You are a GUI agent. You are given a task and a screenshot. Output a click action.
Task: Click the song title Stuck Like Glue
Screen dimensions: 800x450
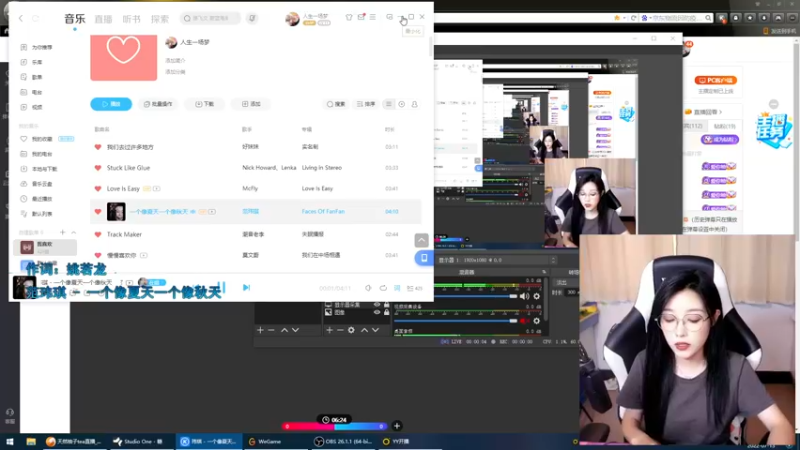click(129, 168)
